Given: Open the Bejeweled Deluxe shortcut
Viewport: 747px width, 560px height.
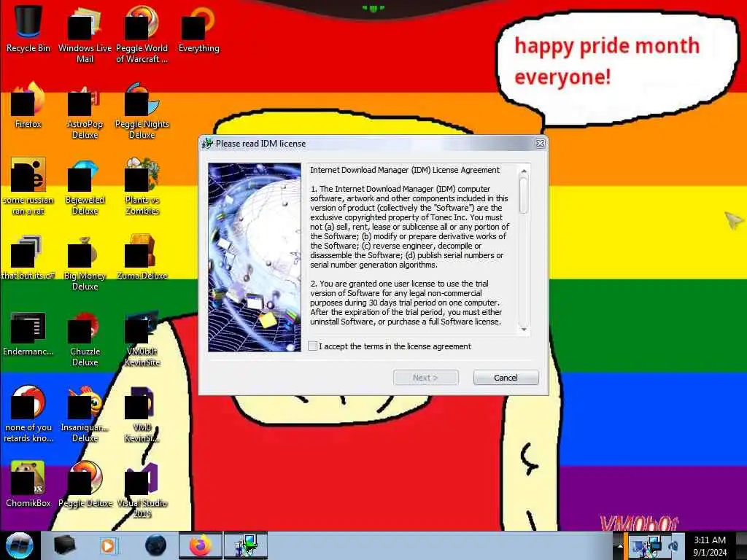Looking at the screenshot, I should (85, 187).
